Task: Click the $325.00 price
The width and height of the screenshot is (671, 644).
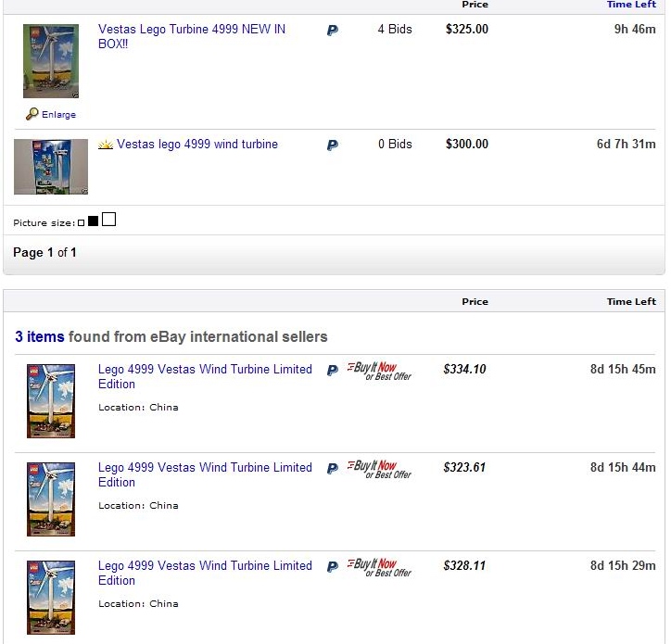Action: pos(467,29)
